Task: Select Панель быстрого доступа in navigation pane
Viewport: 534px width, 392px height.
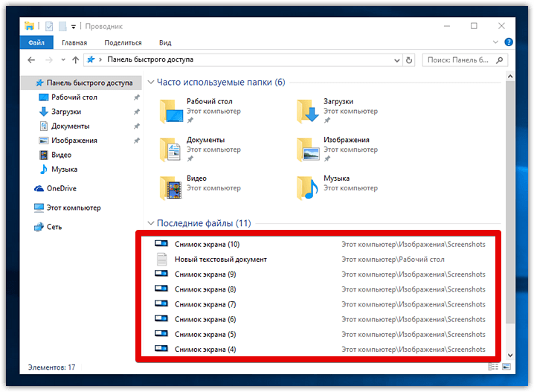Action: point(81,83)
